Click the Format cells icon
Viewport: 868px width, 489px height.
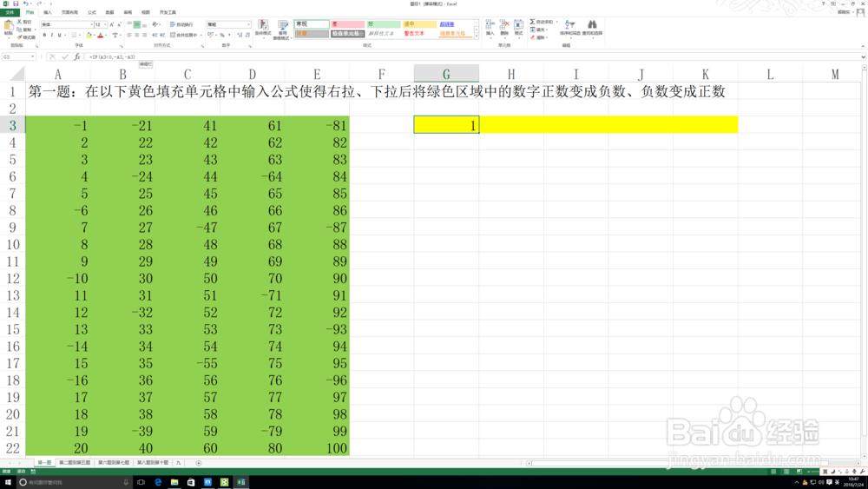[519, 25]
